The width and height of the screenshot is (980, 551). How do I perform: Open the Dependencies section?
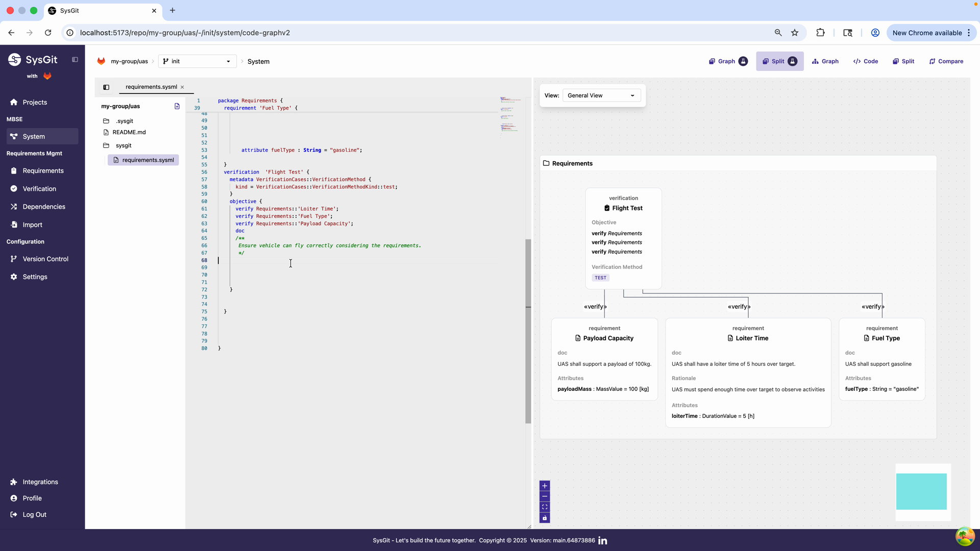(x=43, y=207)
